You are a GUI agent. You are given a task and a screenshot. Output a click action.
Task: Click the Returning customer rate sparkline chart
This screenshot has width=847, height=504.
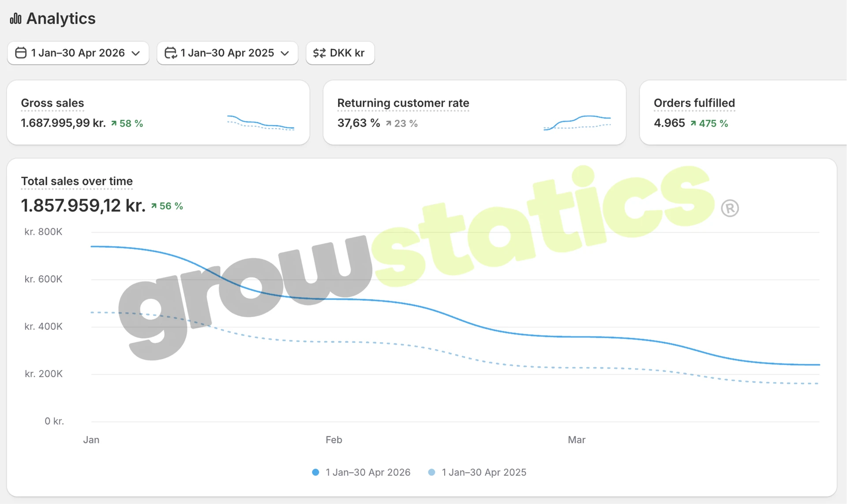click(577, 122)
